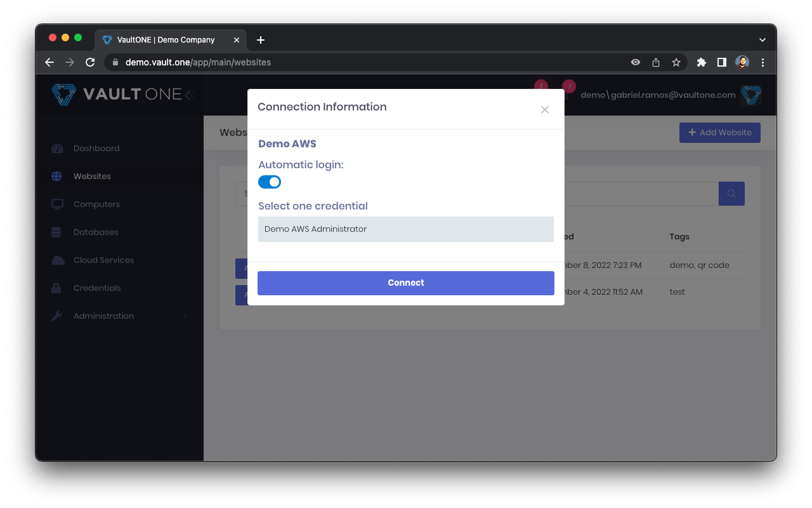The height and width of the screenshot is (508, 812).
Task: Click the Tags column header
Action: coord(679,237)
